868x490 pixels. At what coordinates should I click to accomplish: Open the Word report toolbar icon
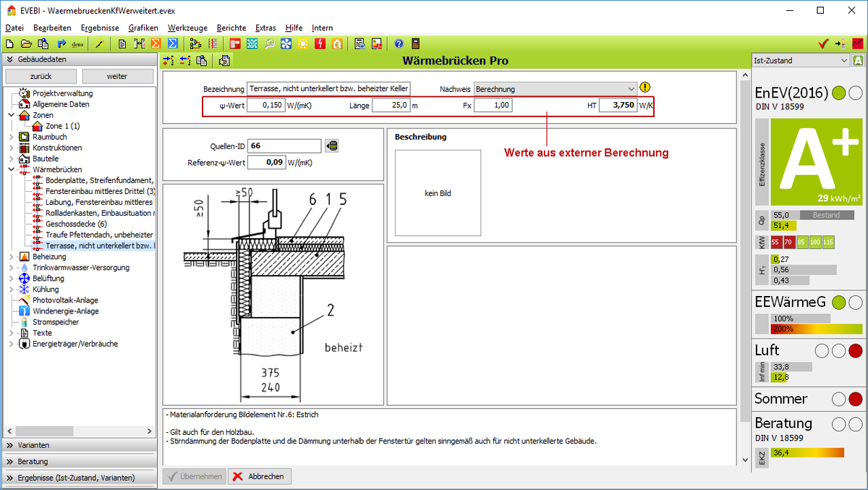(x=359, y=43)
